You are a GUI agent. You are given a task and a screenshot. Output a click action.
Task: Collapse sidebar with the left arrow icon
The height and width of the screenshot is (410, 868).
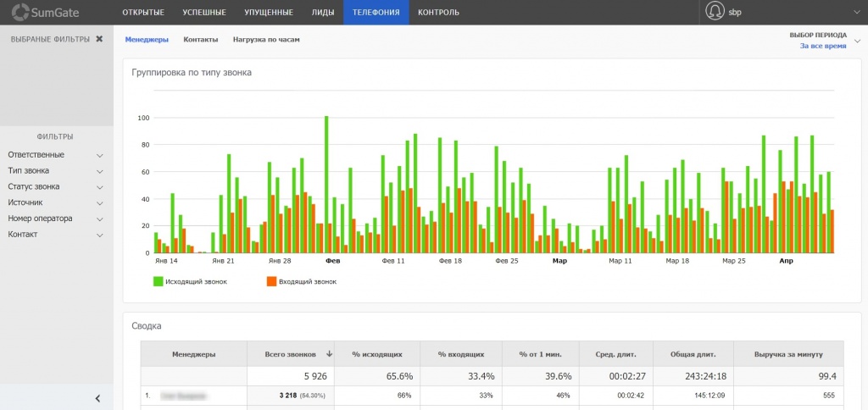click(x=98, y=398)
